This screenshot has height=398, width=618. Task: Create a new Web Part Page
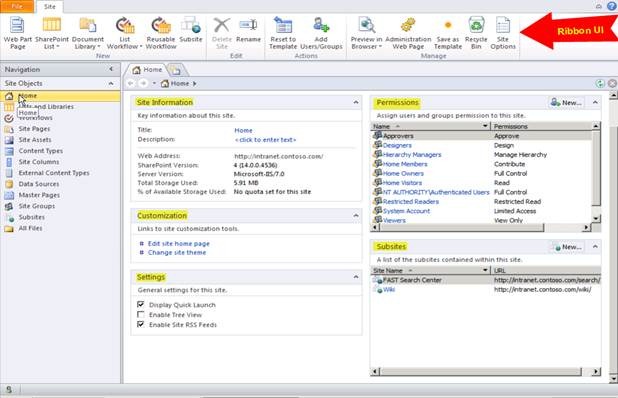(x=17, y=33)
